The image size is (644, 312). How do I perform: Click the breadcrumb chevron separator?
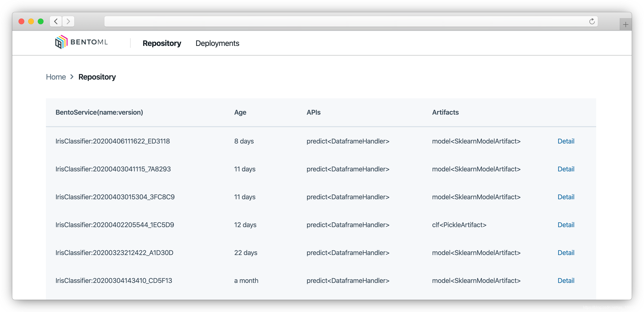72,77
